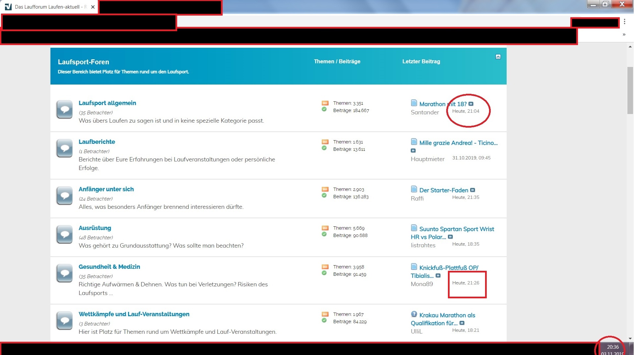Screen dimensions: 644x355
Task: Click the RSS feed icon for Laufberichte
Action: (325, 142)
